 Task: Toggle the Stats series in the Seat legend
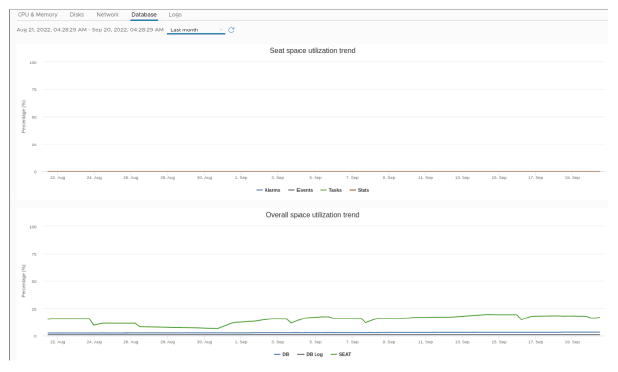point(359,190)
